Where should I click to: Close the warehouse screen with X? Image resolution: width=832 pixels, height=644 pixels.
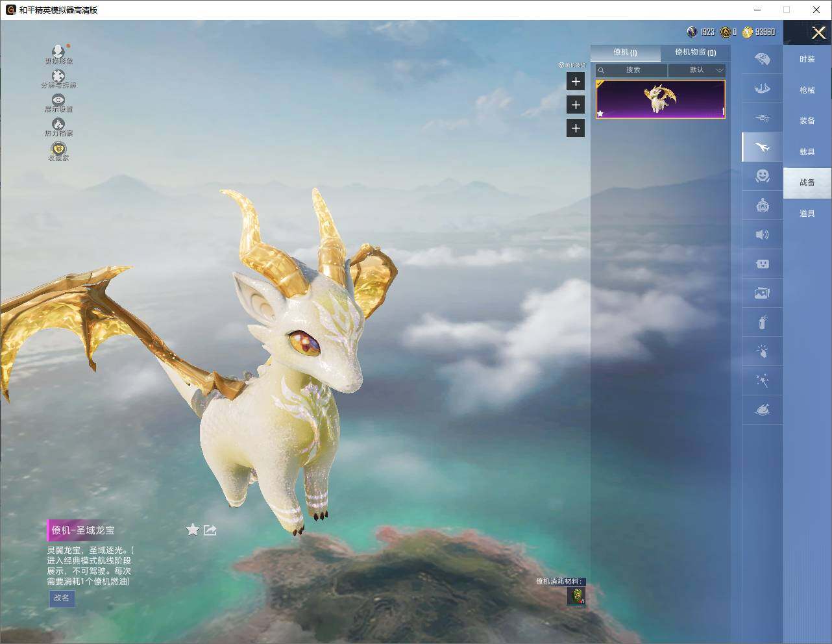(x=819, y=32)
